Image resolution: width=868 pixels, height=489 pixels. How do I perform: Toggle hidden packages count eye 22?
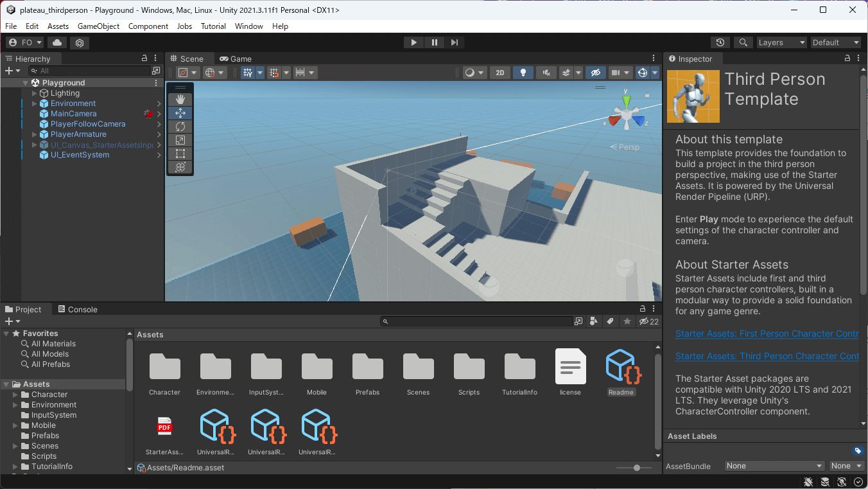(649, 321)
